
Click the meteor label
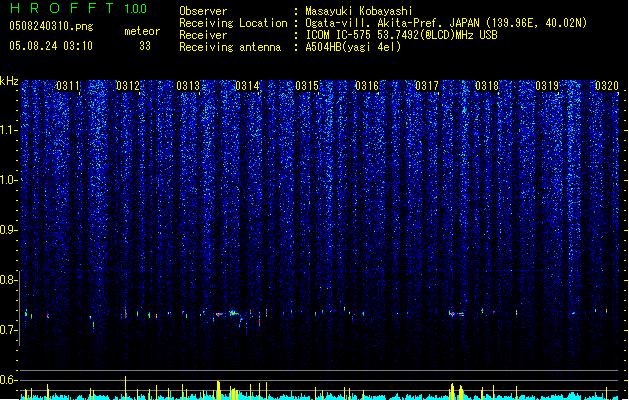[x=142, y=31]
